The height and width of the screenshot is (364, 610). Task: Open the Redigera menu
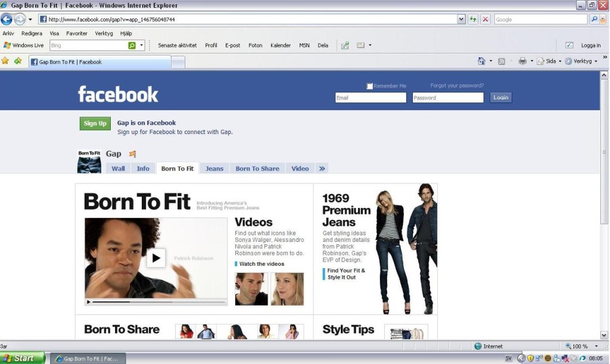click(x=32, y=33)
